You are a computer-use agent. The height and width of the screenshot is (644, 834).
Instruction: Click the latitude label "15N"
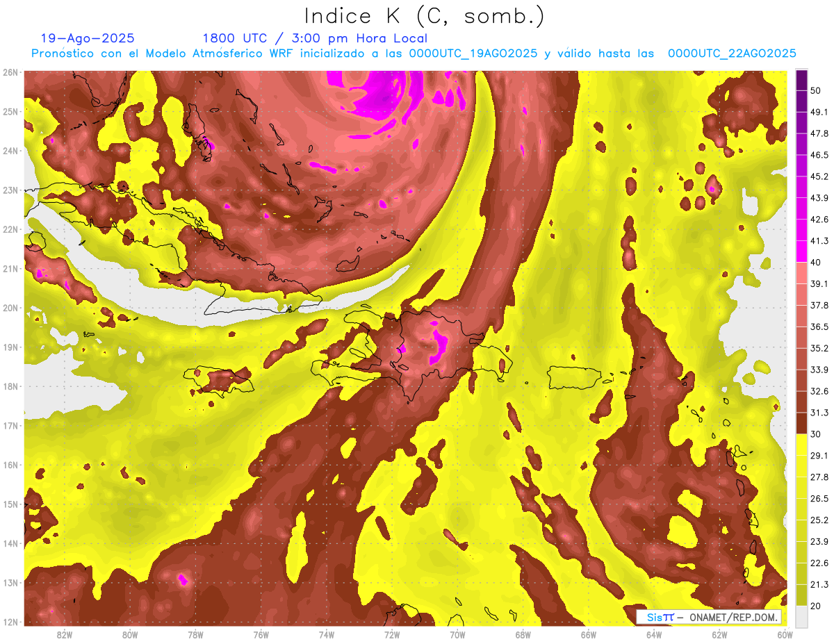click(10, 504)
